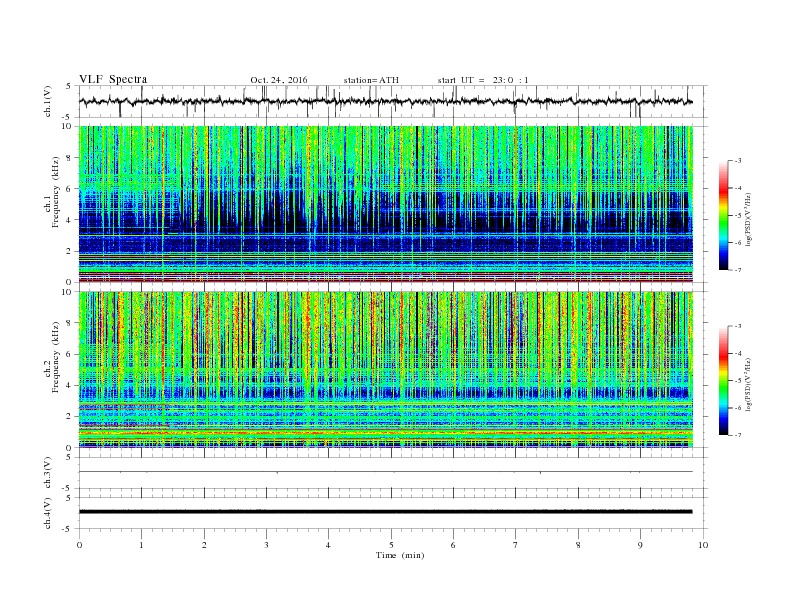This screenshot has width=792, height=612.
Task: Click the '4' minute time axis label
Action: [x=328, y=545]
